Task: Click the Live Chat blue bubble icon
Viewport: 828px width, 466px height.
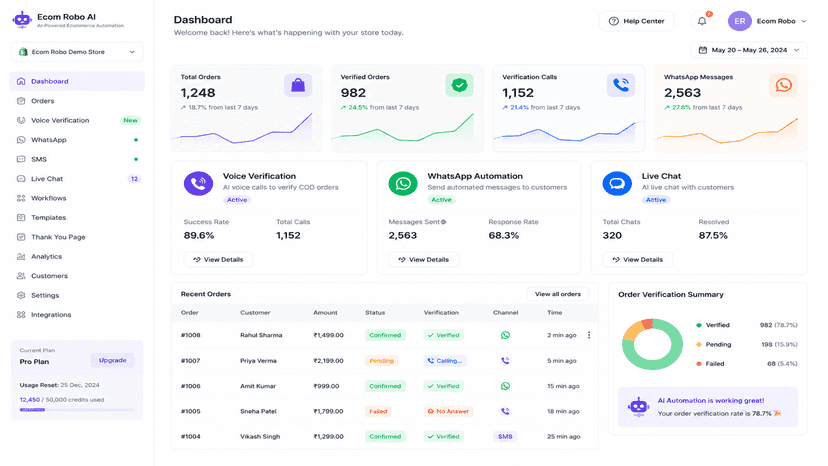Action: (617, 183)
